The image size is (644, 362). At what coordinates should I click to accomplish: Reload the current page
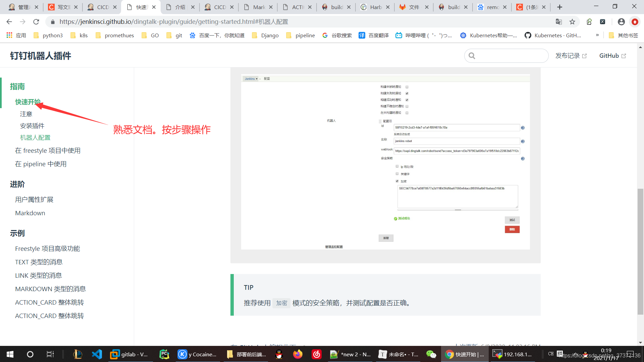[x=36, y=22]
